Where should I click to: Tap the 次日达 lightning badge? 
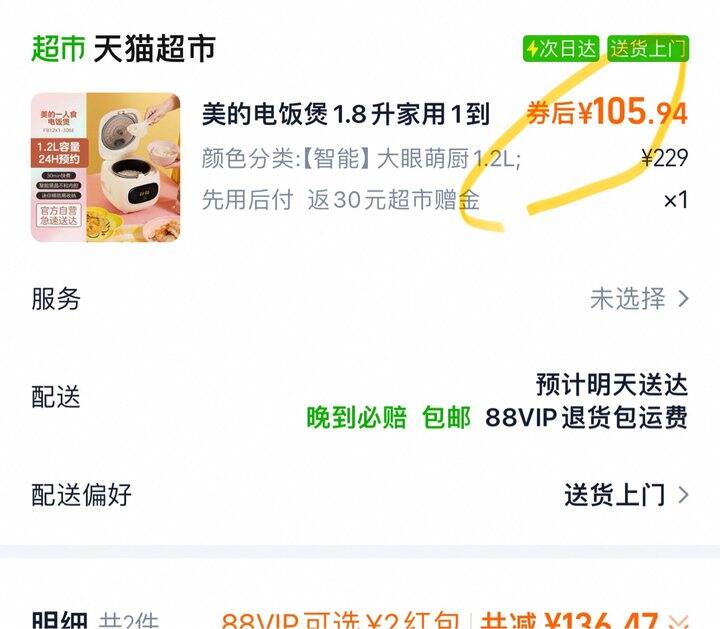pyautogui.click(x=561, y=48)
